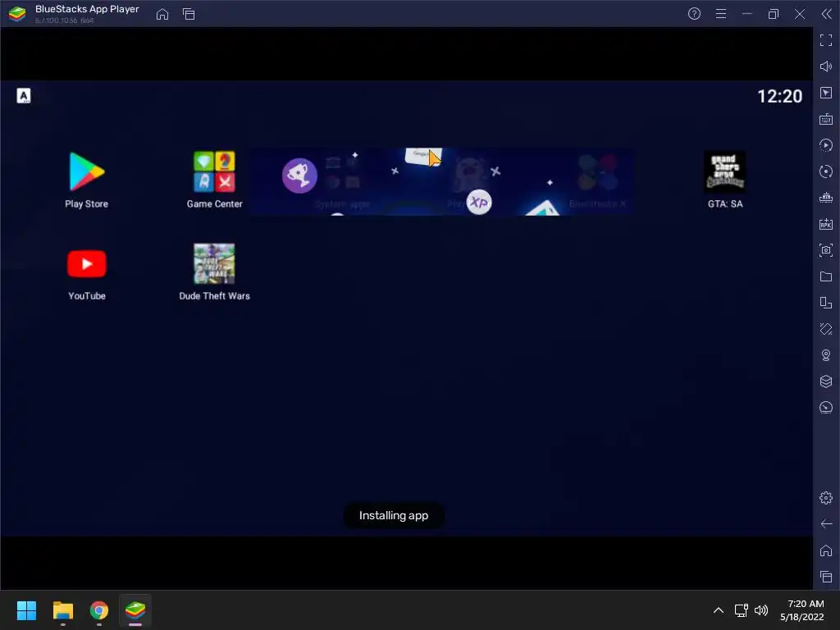The height and width of the screenshot is (630, 840).
Task: Click the Android back arrow in sidebar
Action: click(x=826, y=524)
